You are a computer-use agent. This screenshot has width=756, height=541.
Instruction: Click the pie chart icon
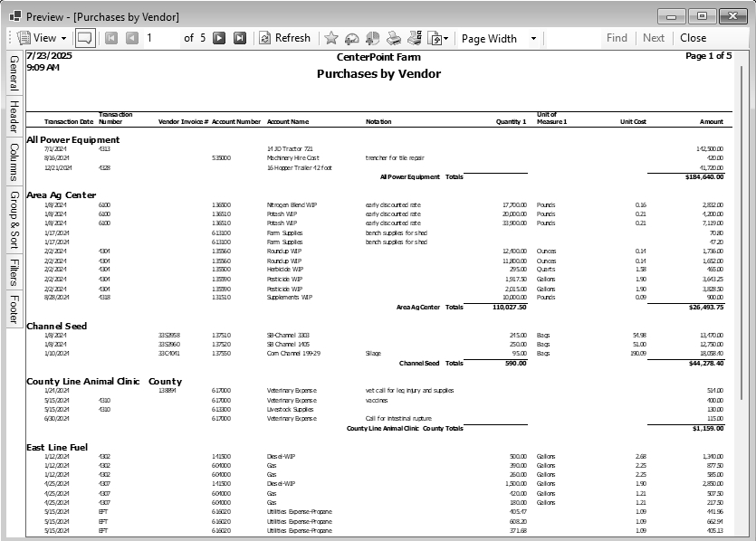pyautogui.click(x=373, y=38)
